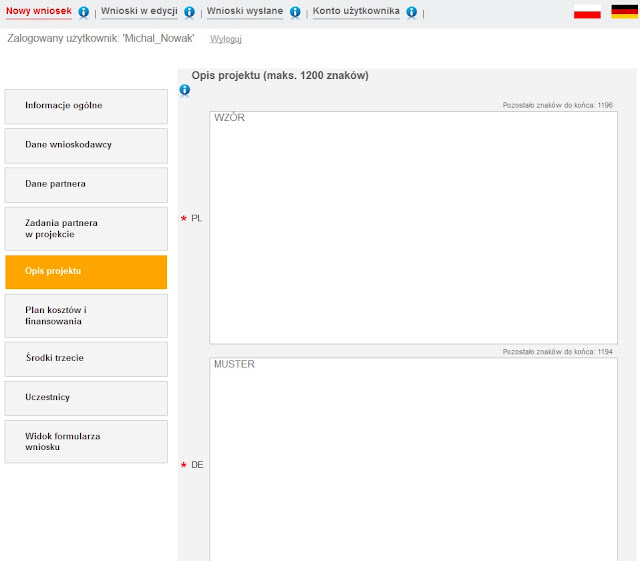This screenshot has width=640, height=561.
Task: Open the Środki trzecie section
Action: pos(86,359)
